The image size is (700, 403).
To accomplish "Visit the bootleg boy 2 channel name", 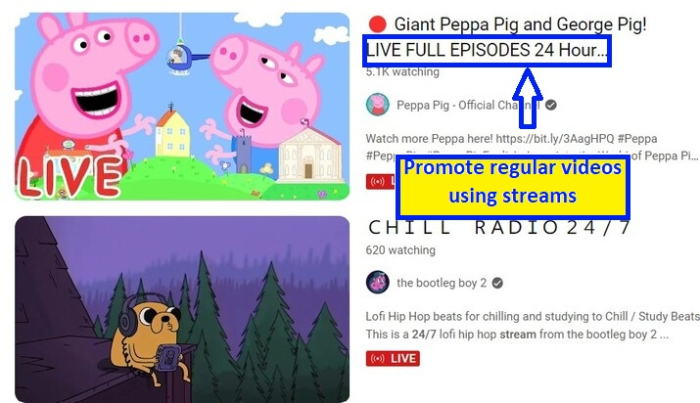I will [442, 283].
